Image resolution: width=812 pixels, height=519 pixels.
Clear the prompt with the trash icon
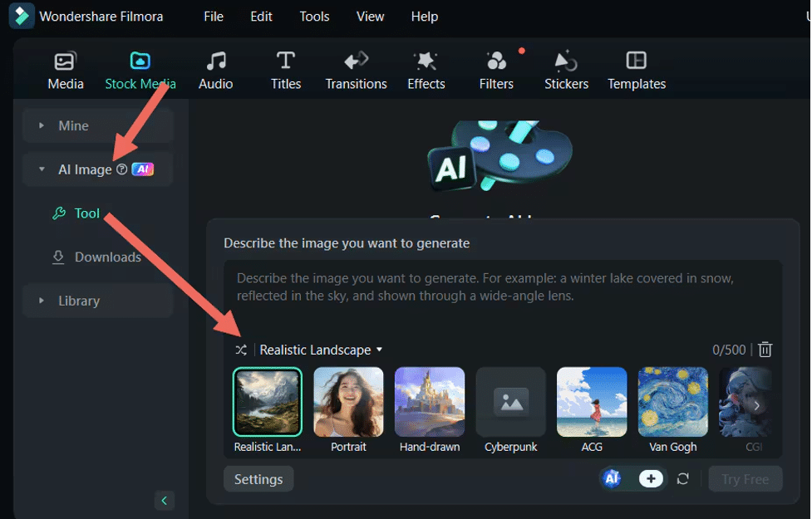(765, 350)
